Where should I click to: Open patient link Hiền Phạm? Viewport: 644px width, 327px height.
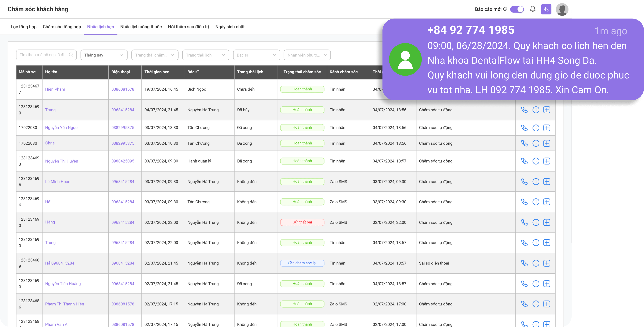(x=55, y=89)
